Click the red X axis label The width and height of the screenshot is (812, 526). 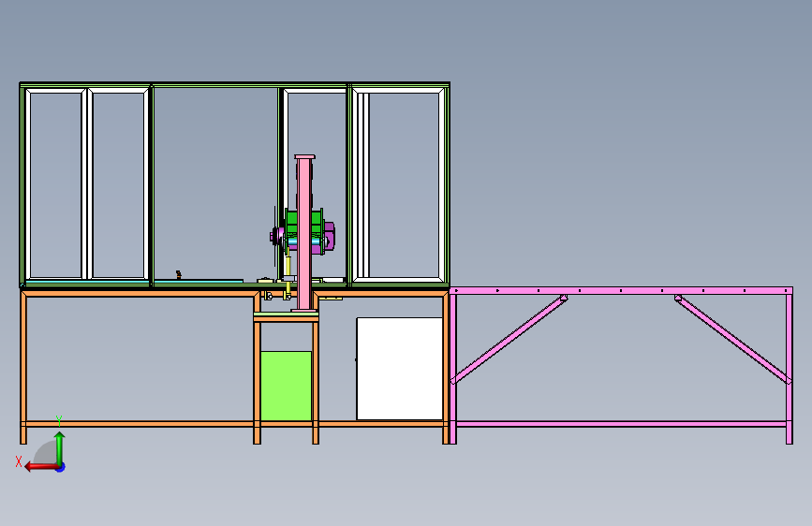tap(19, 461)
